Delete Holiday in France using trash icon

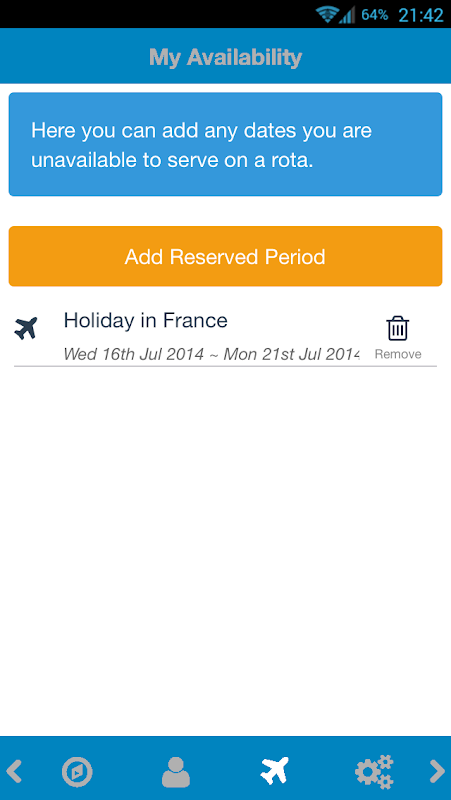click(397, 328)
